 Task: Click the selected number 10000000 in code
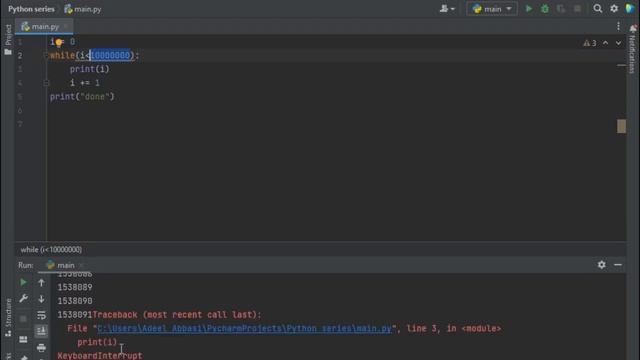click(110, 56)
